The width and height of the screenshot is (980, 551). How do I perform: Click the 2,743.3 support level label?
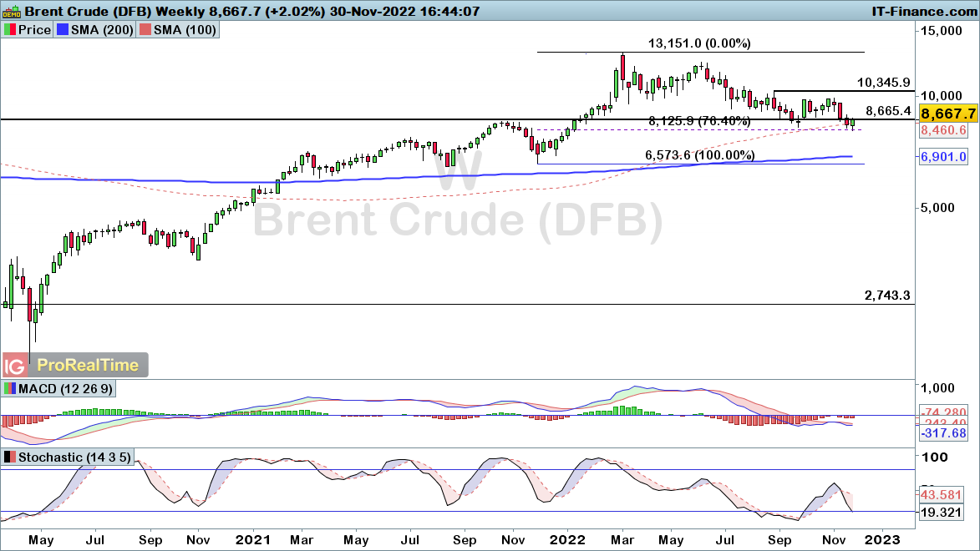click(x=887, y=296)
